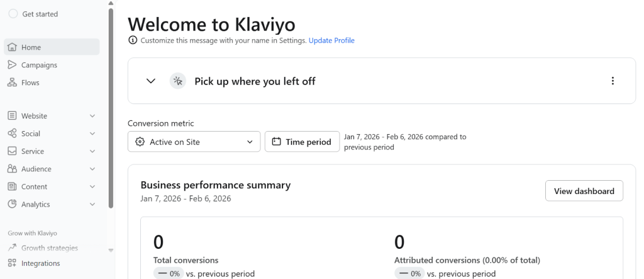This screenshot has width=644, height=279.
Task: Click the Home icon in sidebar
Action: pos(12,47)
